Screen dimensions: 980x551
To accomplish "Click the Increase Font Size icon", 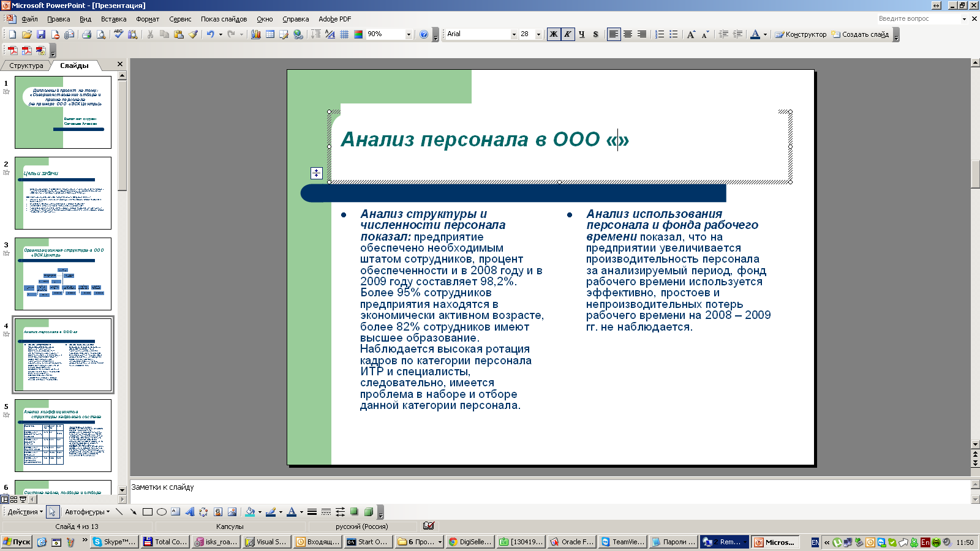I will (691, 34).
